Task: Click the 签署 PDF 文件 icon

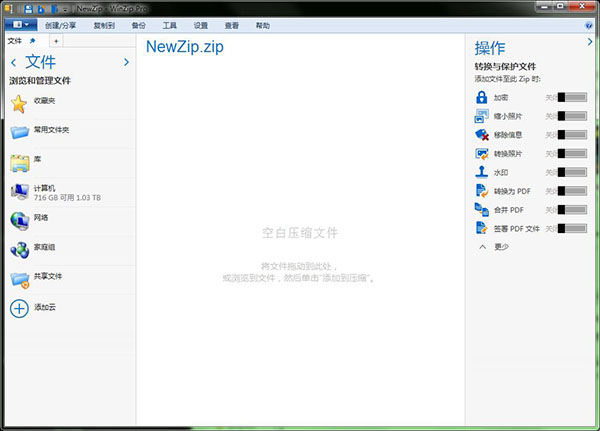Action: click(x=481, y=228)
